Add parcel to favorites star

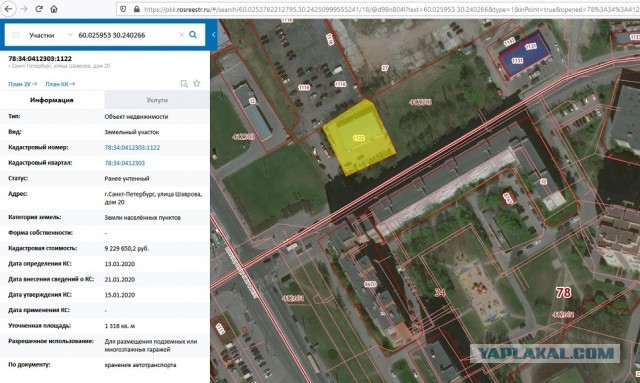click(197, 83)
